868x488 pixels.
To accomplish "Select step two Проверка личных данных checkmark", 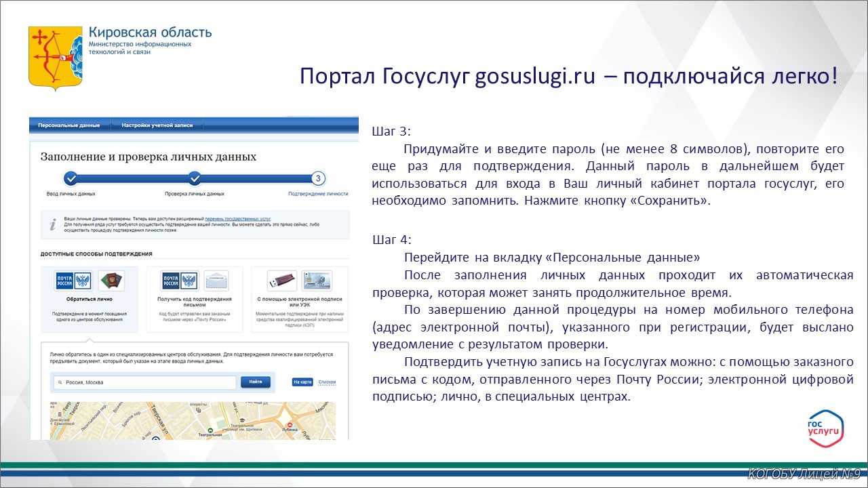I will [x=195, y=179].
